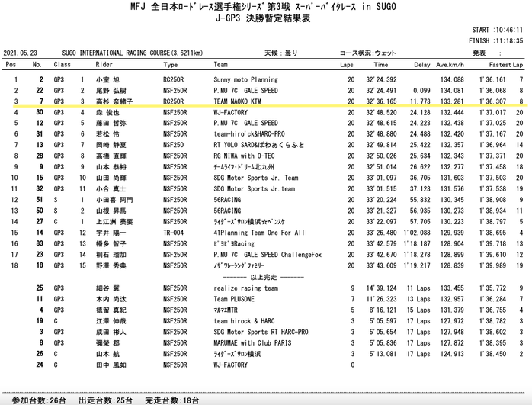Click team 'team-hiro'ck&HARC-PRO'

pyautogui.click(x=249, y=134)
